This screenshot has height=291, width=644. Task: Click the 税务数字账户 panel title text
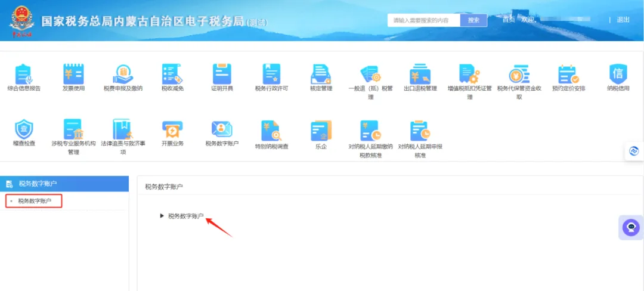[164, 187]
